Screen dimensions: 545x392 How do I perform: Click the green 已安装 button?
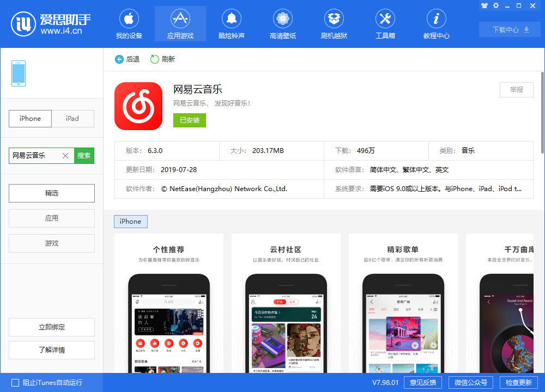click(189, 120)
